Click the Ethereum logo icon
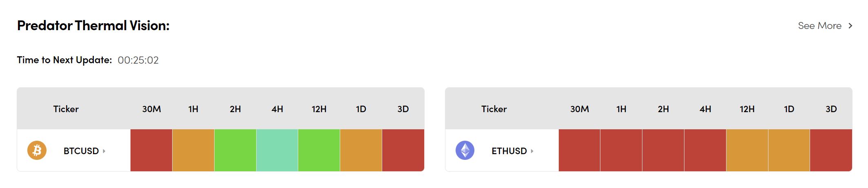The image size is (868, 188). pyautogui.click(x=465, y=150)
